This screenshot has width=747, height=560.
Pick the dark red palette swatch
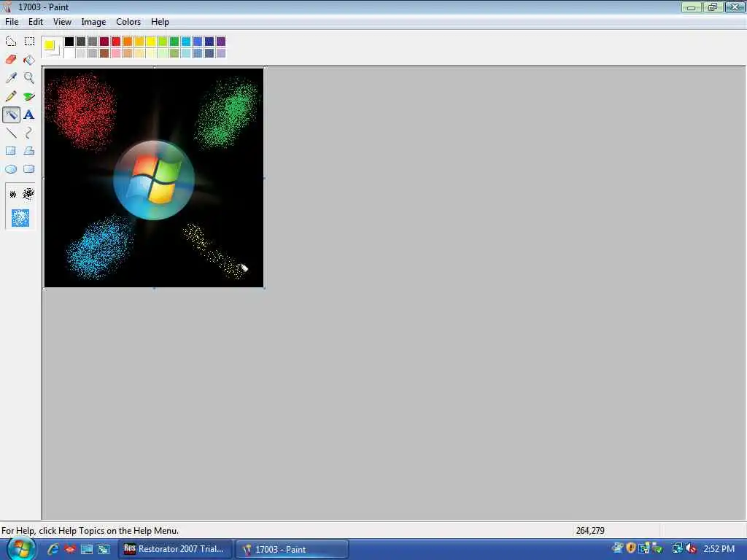point(104,42)
